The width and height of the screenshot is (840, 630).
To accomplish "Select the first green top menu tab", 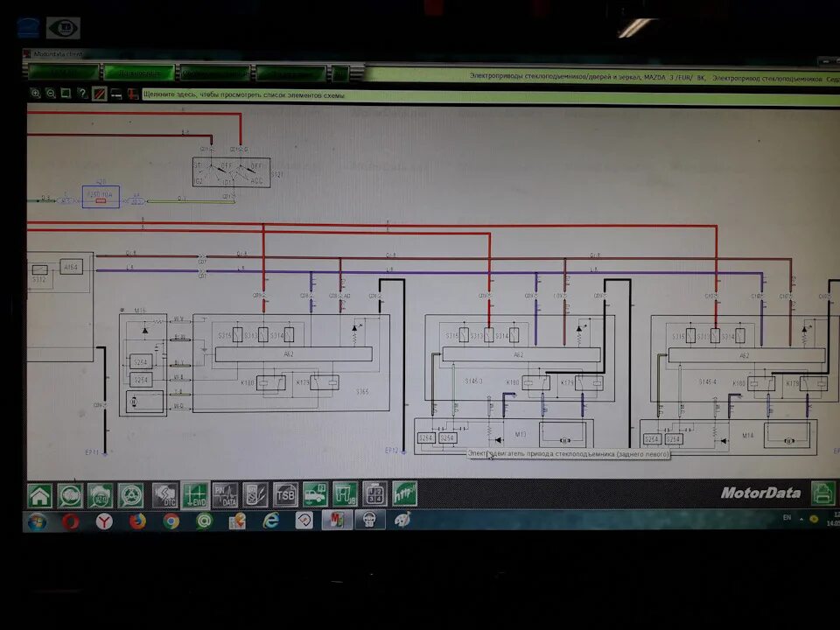I will click(x=64, y=72).
